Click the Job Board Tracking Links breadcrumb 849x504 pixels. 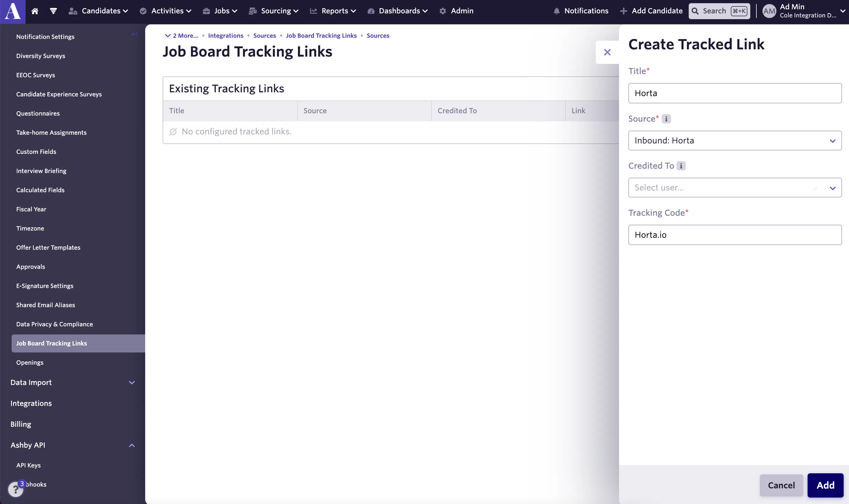coord(321,36)
